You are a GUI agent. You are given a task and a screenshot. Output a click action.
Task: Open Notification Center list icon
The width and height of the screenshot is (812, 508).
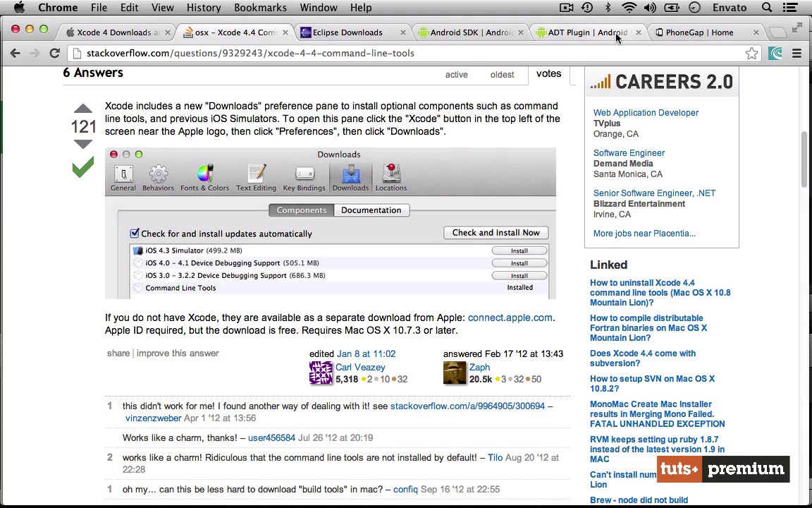tap(789, 7)
